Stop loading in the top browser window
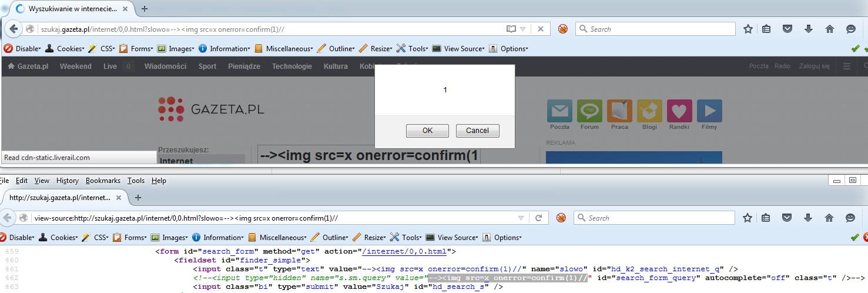868x293 pixels. [x=541, y=29]
